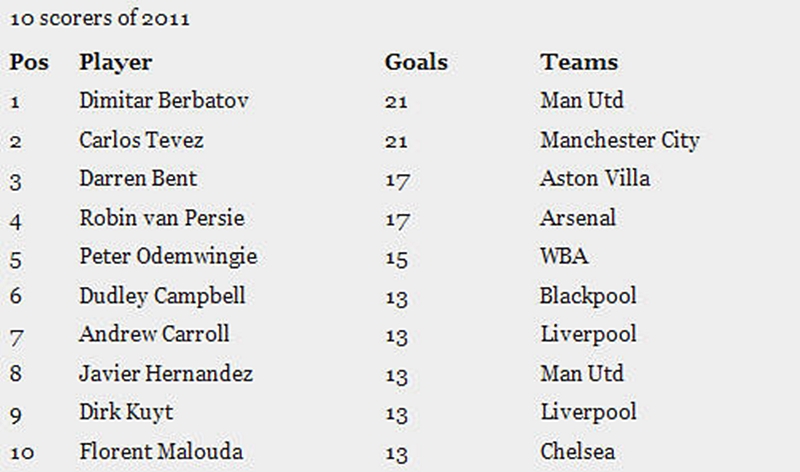Click the WBA team entry
Screen dimensions: 800x472
coord(564,256)
